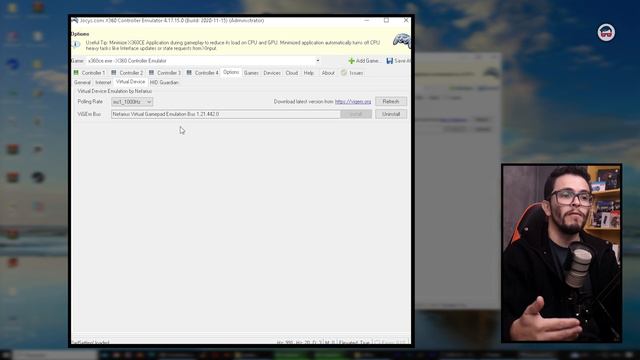
Task: Open the vigem.org download link
Action: point(353,102)
